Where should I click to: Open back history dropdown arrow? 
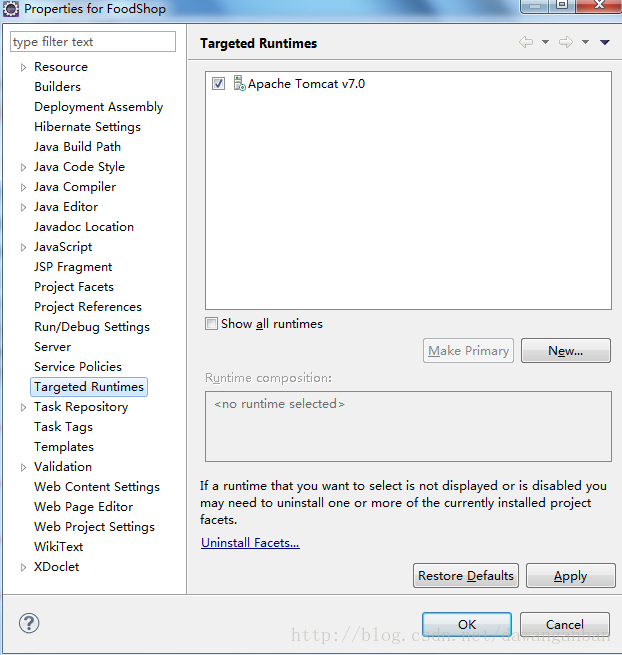click(x=545, y=42)
